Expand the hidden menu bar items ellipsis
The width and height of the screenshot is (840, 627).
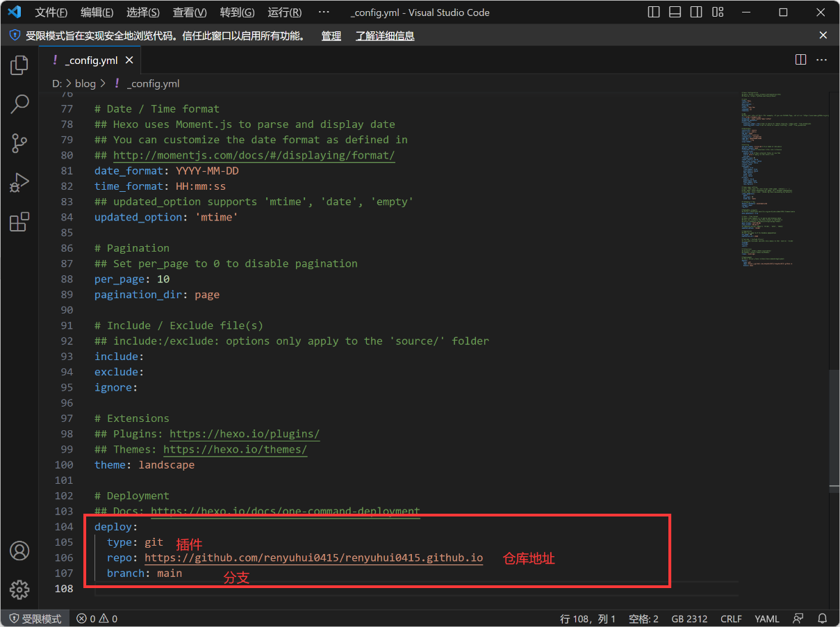click(x=324, y=13)
